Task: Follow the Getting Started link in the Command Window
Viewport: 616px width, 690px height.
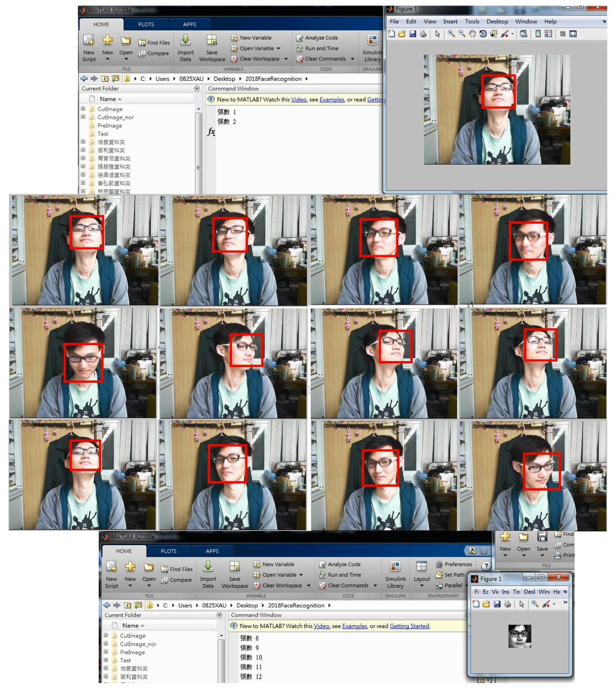Action: click(409, 626)
